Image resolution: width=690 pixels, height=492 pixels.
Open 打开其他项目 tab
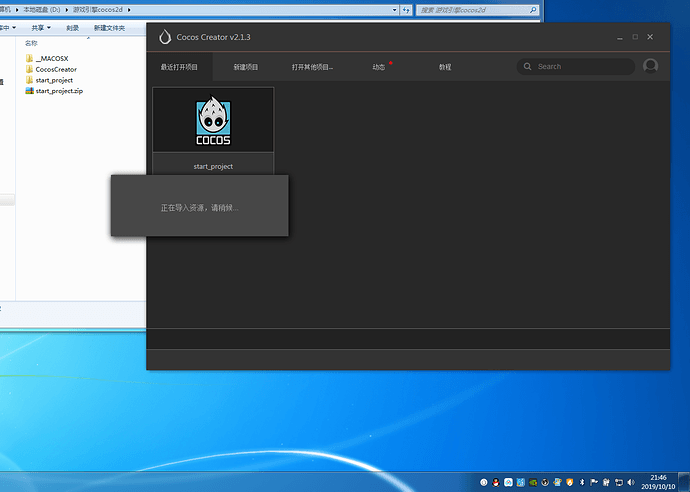[x=312, y=67]
